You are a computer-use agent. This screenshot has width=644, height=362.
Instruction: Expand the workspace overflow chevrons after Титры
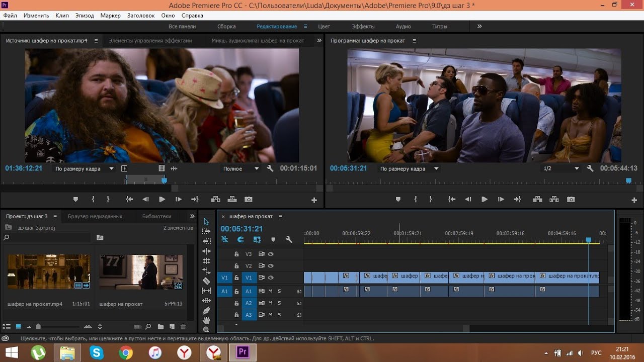[479, 26]
